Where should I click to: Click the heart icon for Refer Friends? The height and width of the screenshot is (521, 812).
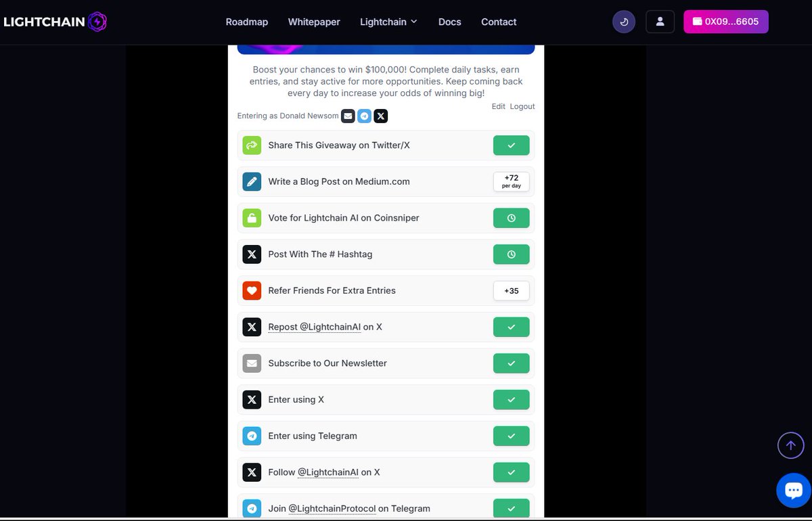252,290
